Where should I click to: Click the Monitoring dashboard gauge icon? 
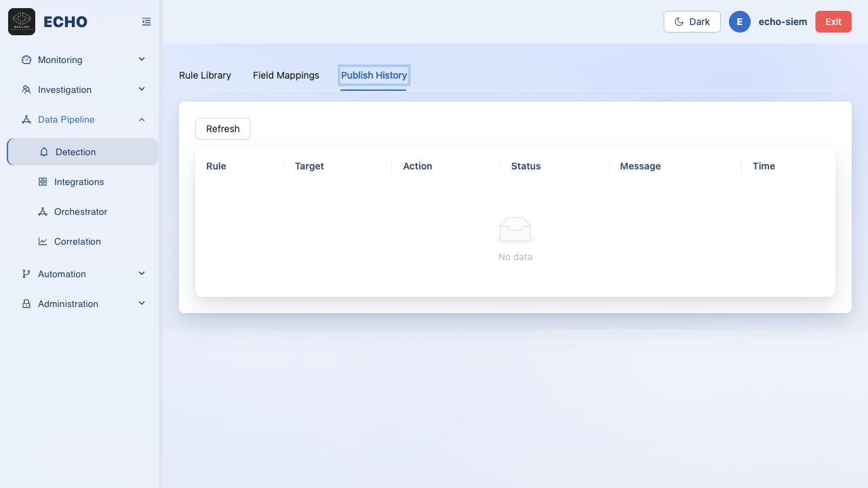pyautogui.click(x=26, y=60)
